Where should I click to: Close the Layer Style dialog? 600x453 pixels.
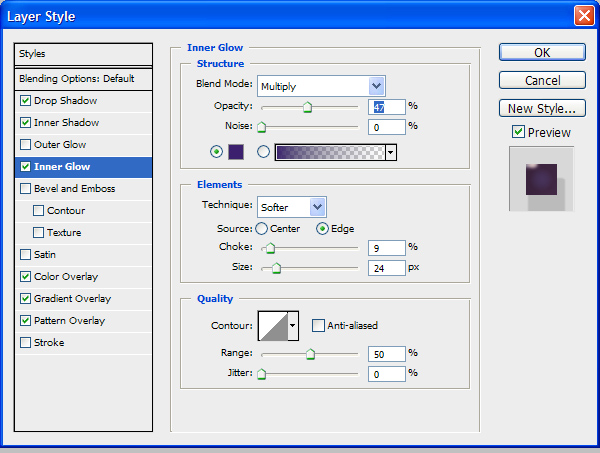tap(584, 16)
